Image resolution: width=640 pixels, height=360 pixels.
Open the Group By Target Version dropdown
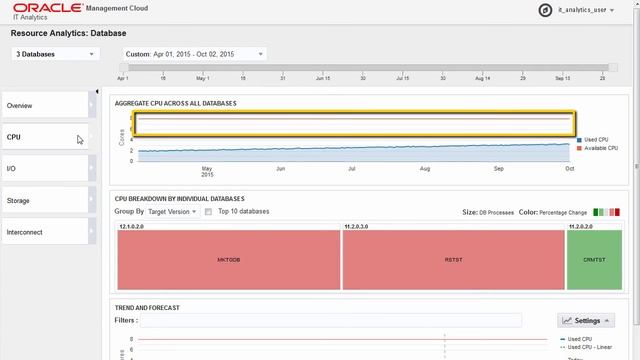coord(172,211)
